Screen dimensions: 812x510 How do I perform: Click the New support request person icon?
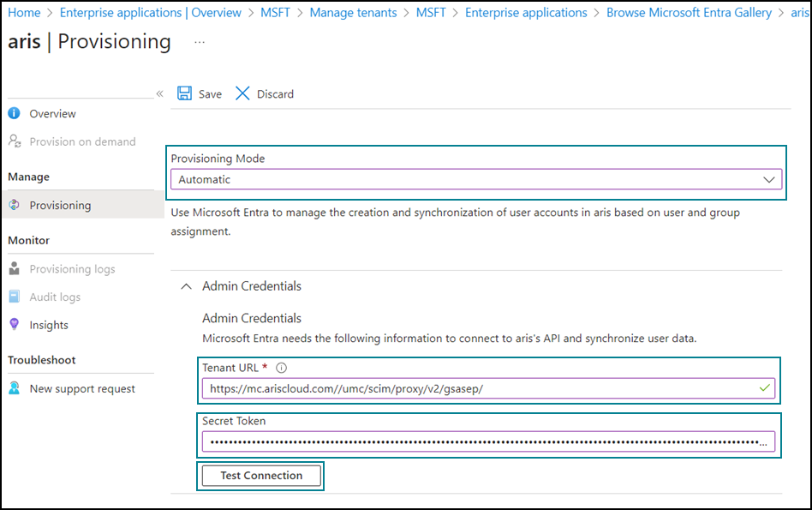(x=14, y=388)
